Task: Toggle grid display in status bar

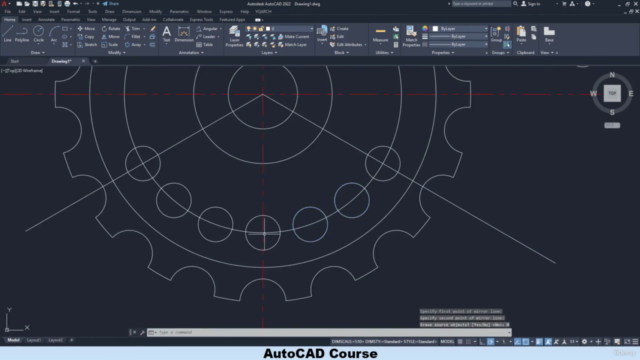Action: click(x=460, y=342)
